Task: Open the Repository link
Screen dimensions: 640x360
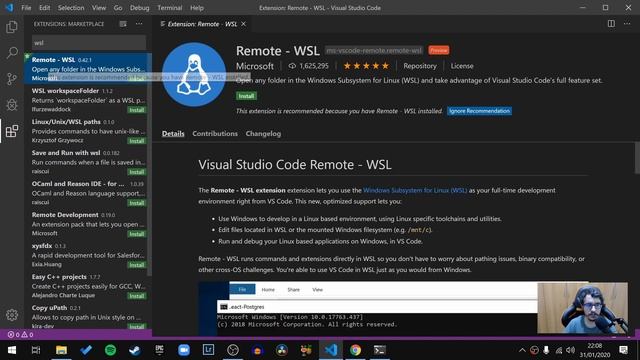Action: [x=420, y=66]
